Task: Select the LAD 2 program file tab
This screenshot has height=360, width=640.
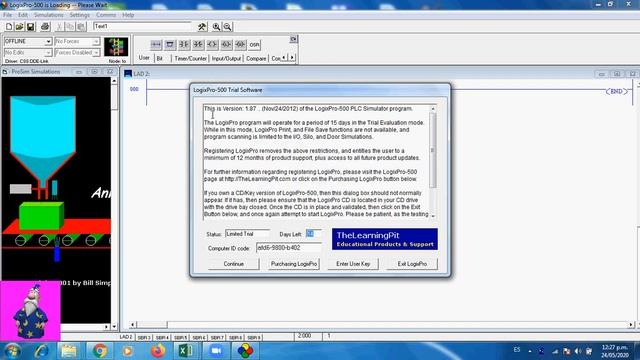Action: [126, 337]
